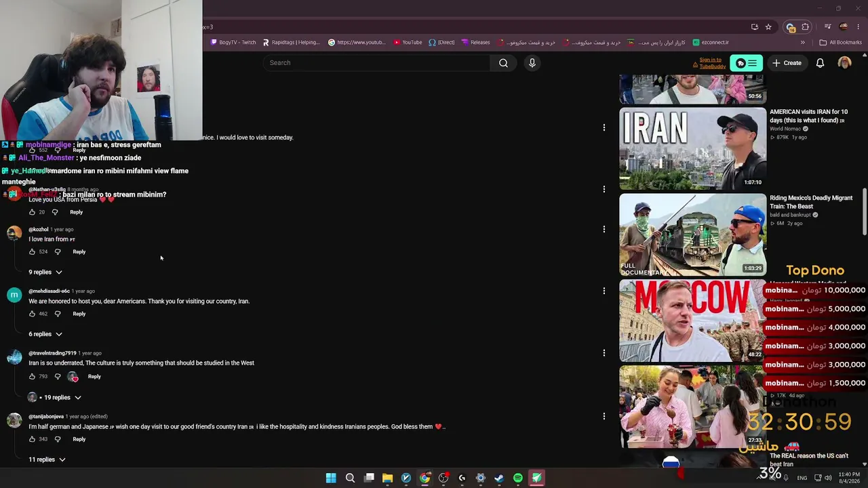Like the 'Love you USA from Persia' comment

tap(32, 212)
